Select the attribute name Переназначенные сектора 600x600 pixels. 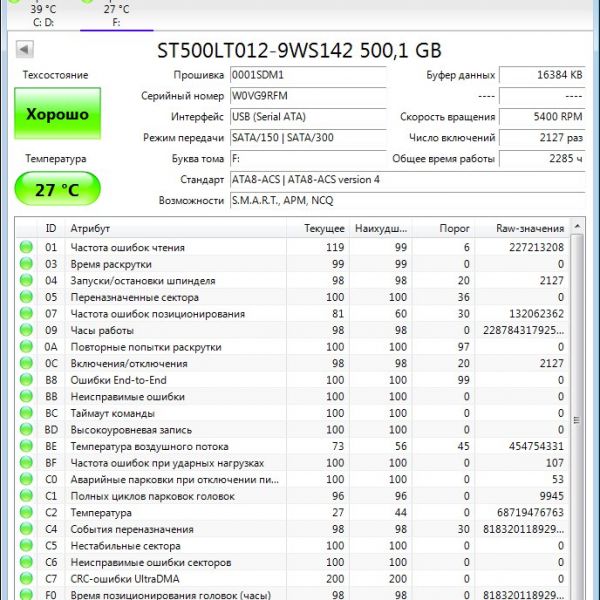[134, 297]
